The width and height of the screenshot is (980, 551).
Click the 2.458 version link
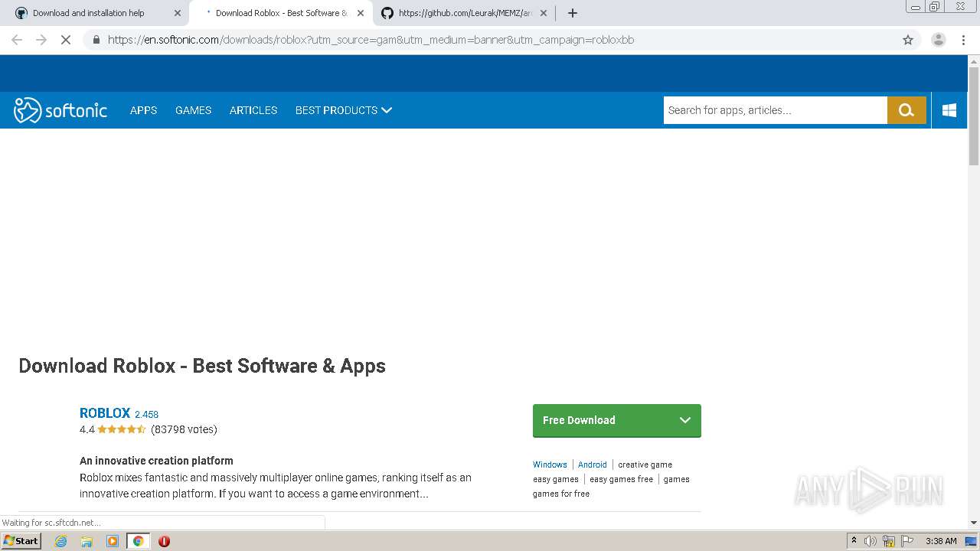pyautogui.click(x=147, y=414)
